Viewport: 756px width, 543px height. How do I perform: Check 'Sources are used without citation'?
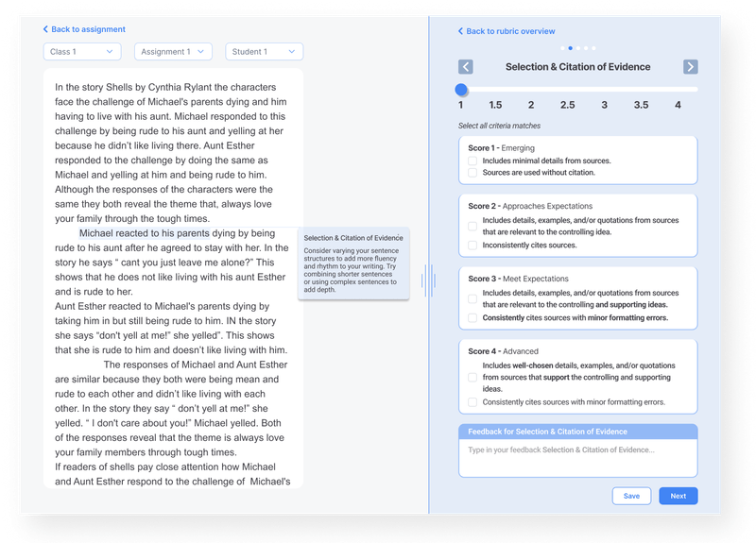point(472,173)
